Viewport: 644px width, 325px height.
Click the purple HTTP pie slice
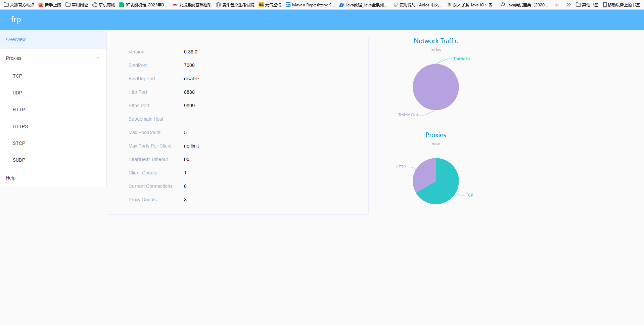tap(425, 175)
